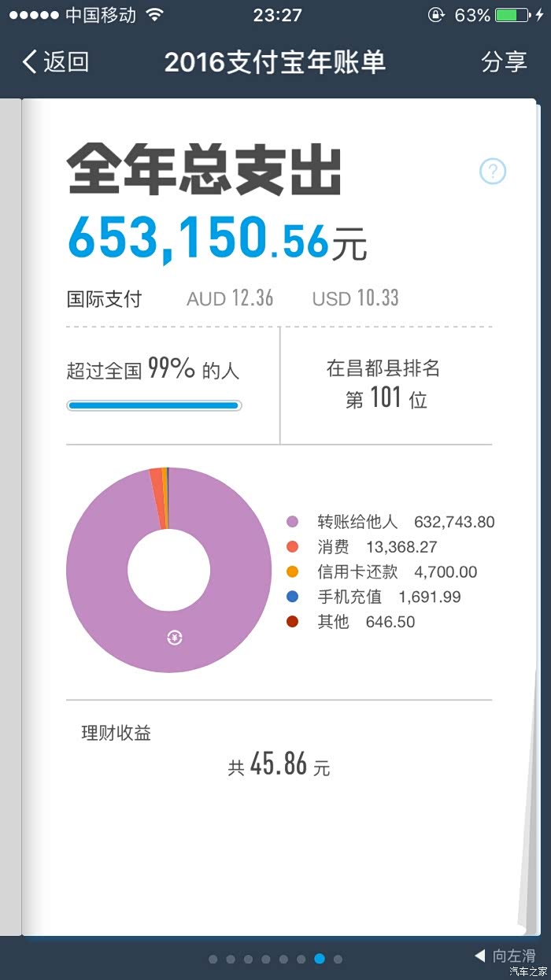The image size is (551, 980).
Task: Tap the 超过全国 99% blue progress bar
Action: coord(153,405)
